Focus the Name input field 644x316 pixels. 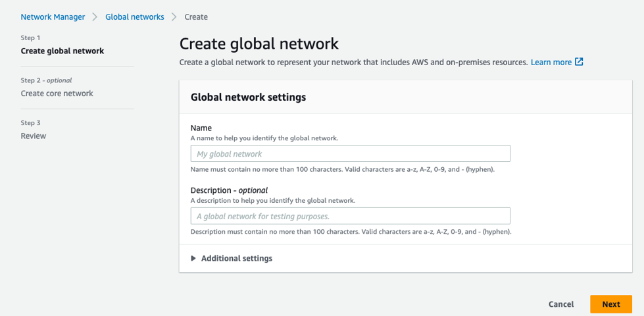click(350, 153)
